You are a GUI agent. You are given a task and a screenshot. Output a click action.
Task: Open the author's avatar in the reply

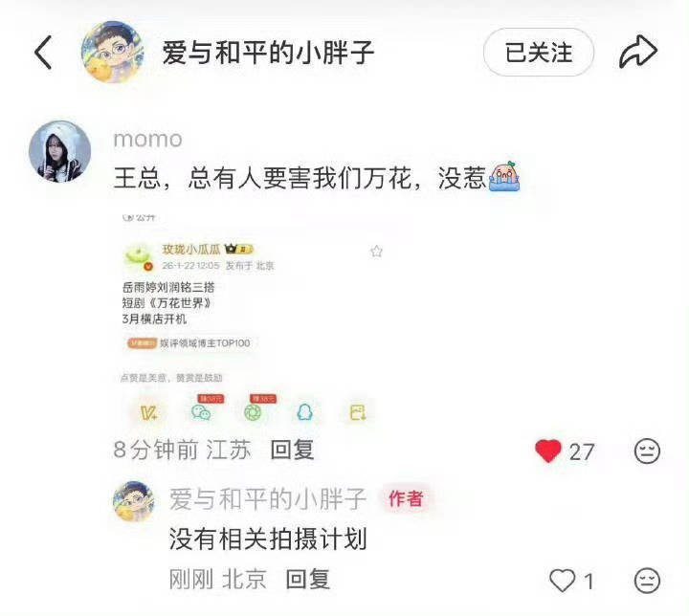pyautogui.click(x=134, y=501)
